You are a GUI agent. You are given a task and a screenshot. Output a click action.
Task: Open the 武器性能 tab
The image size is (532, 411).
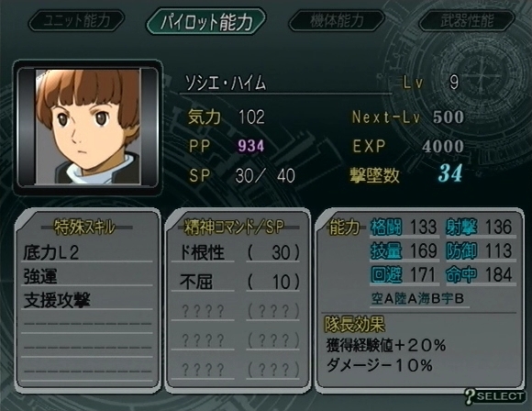[x=467, y=21]
